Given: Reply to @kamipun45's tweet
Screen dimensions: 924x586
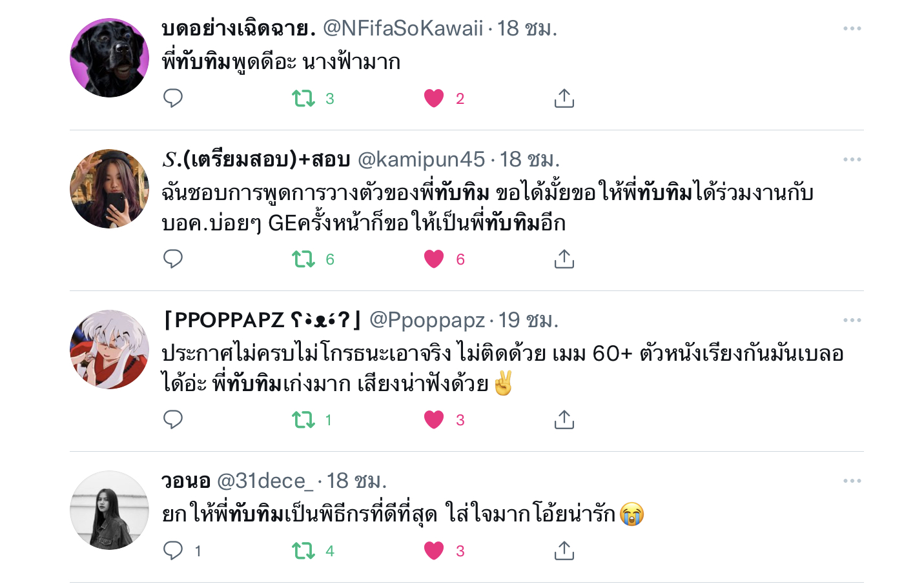Looking at the screenshot, I should click(x=173, y=259).
